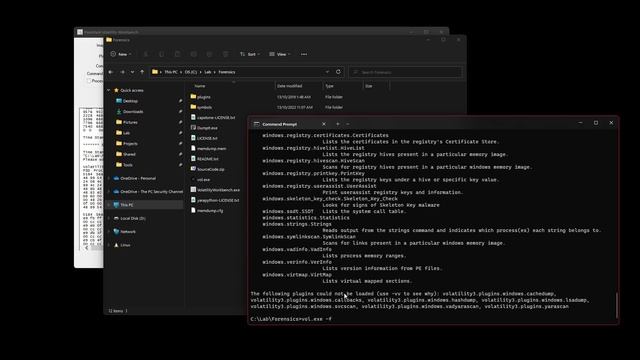Click the Cut icon in Explorer toolbar
Image resolution: width=640 pixels, height=360 pixels.
click(x=146, y=54)
